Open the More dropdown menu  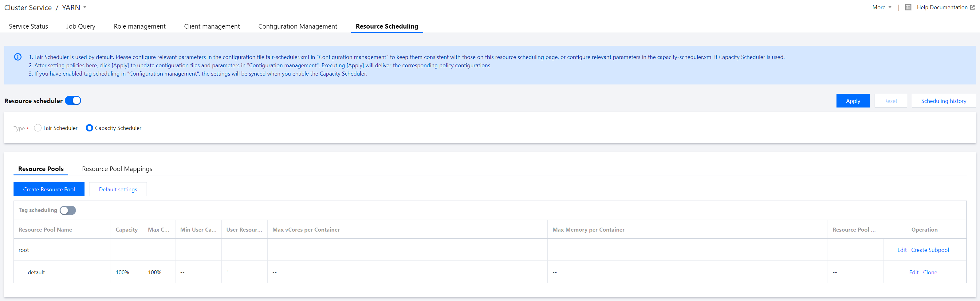pyautogui.click(x=881, y=7)
